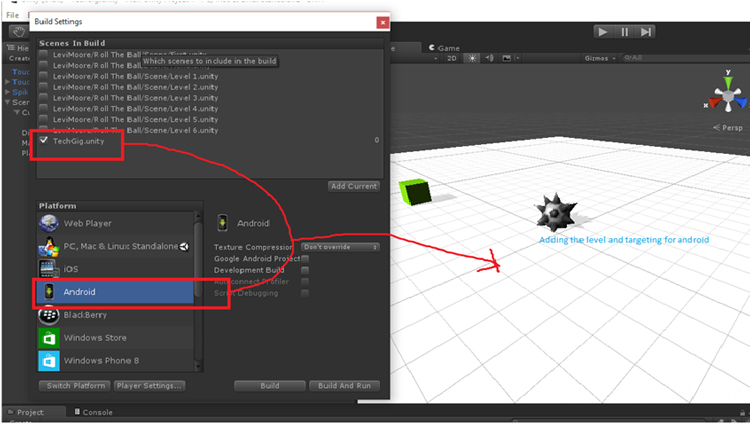750x423 pixels.
Task: Advance one frame with the Step button
Action: [645, 32]
